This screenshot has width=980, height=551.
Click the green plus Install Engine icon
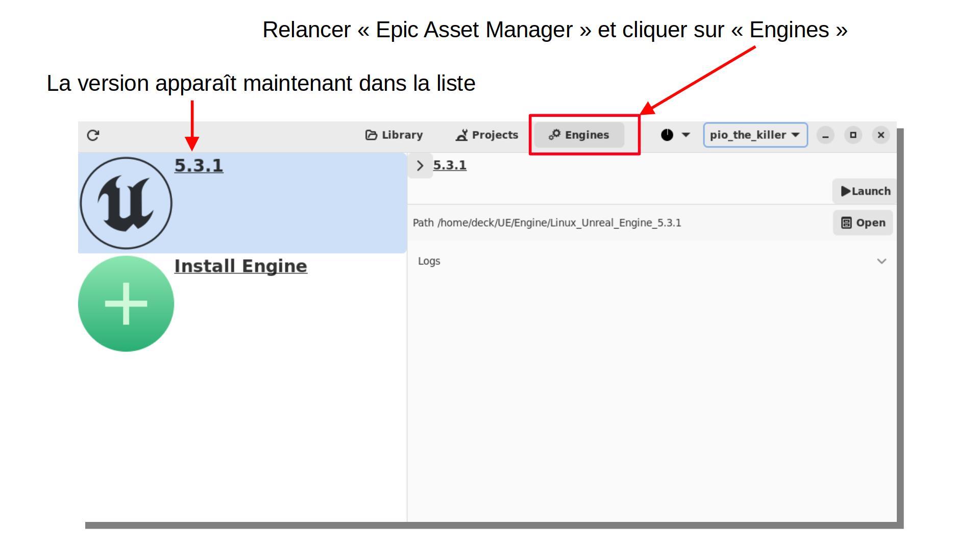[126, 304]
